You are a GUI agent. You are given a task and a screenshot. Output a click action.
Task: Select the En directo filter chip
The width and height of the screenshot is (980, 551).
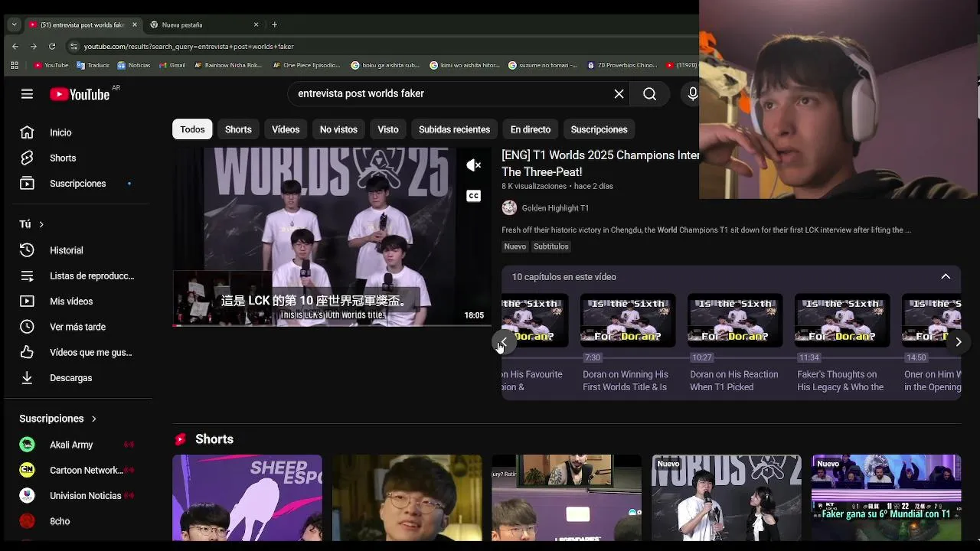[531, 129]
